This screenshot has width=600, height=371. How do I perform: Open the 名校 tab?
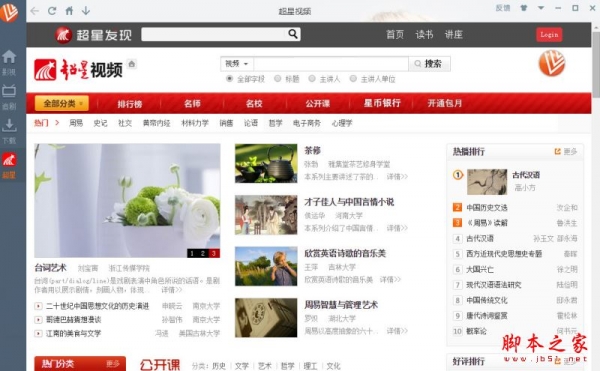[x=254, y=104]
